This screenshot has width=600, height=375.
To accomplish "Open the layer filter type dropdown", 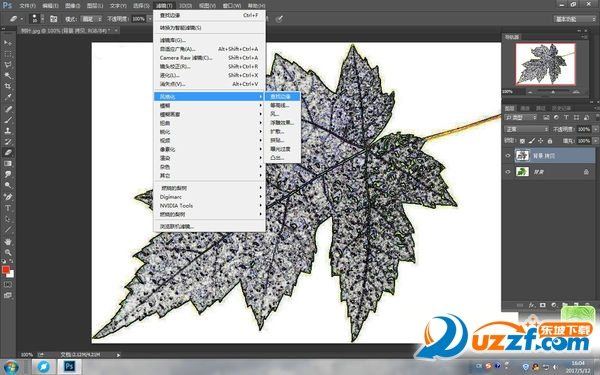I will pyautogui.click(x=521, y=117).
